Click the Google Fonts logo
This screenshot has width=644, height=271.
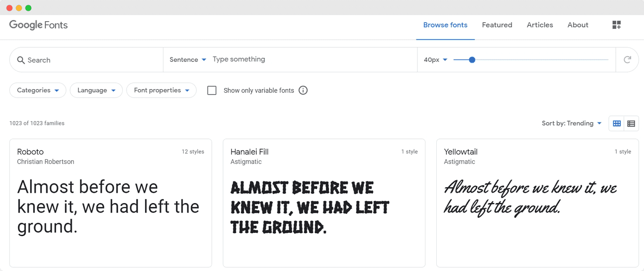pyautogui.click(x=38, y=25)
